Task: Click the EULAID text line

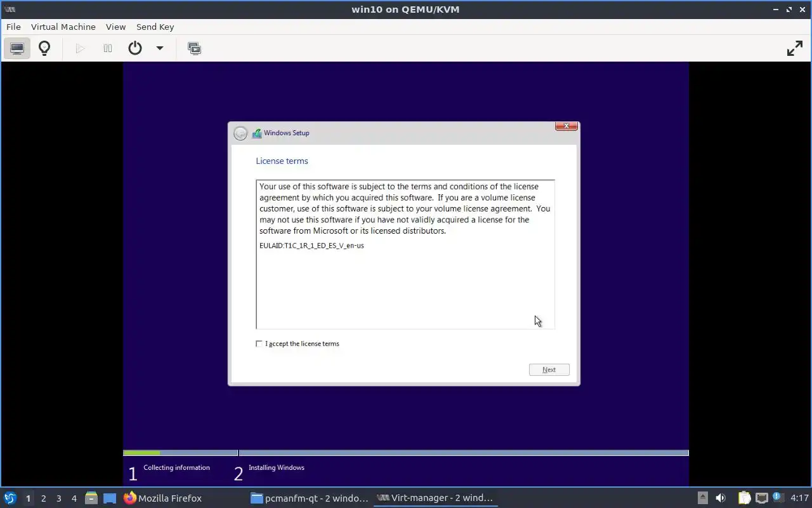Action: pyautogui.click(x=311, y=246)
